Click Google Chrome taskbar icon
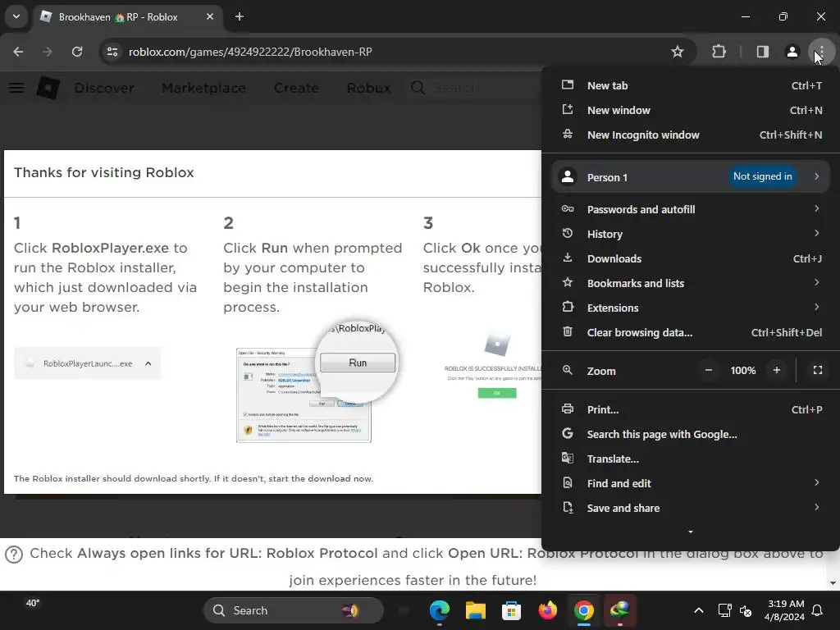Screen dimensions: 840x630 click(x=584, y=610)
